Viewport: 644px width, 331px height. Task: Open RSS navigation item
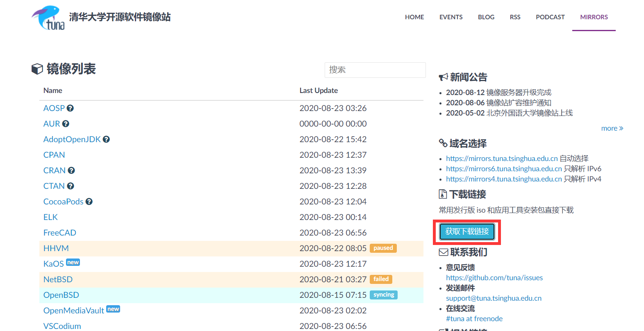[515, 17]
